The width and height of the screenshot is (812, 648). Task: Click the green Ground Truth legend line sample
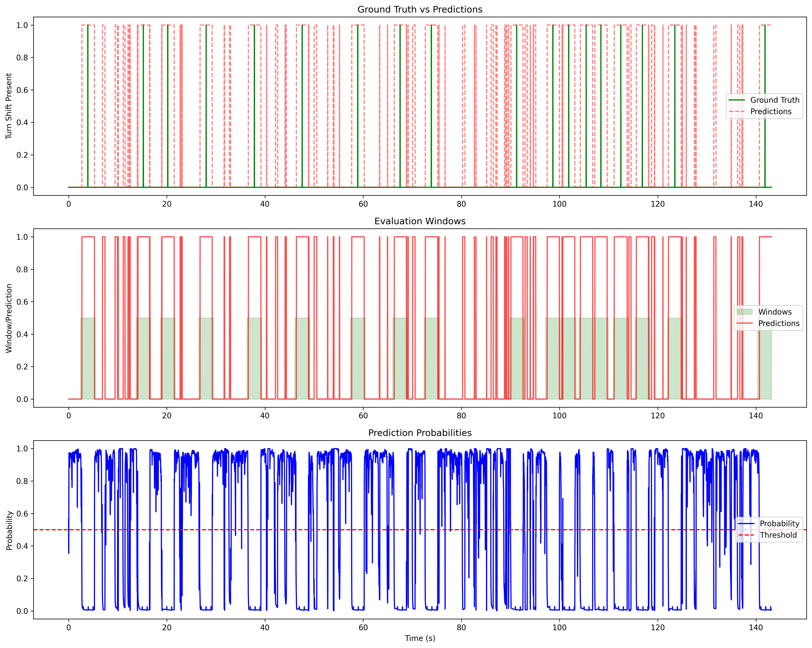coord(737,100)
